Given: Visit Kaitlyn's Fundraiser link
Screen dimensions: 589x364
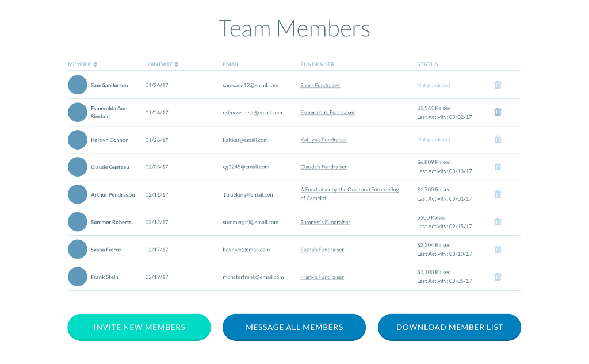Looking at the screenshot, I should coord(323,140).
